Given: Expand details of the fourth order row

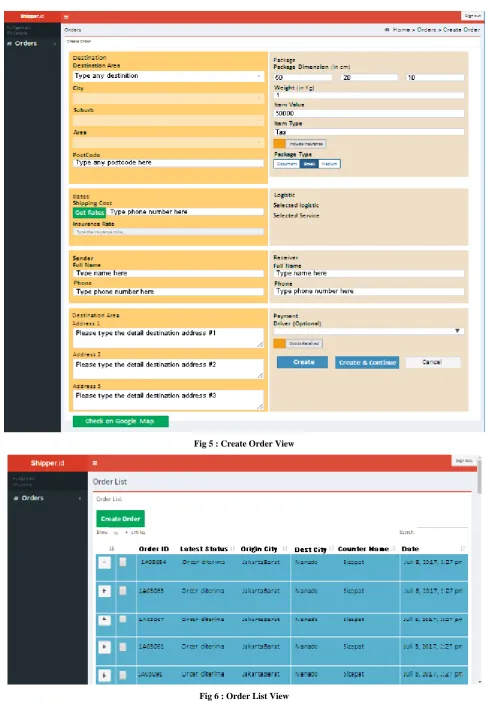Looking at the screenshot, I should (x=105, y=647).
